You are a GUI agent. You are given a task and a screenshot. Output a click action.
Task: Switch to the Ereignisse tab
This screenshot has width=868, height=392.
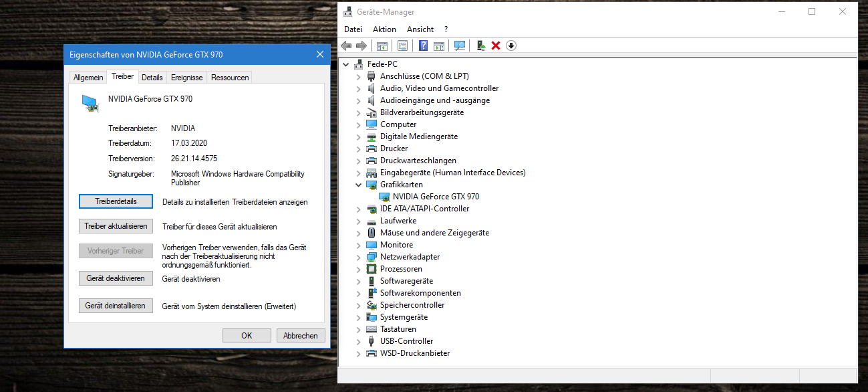pos(186,78)
